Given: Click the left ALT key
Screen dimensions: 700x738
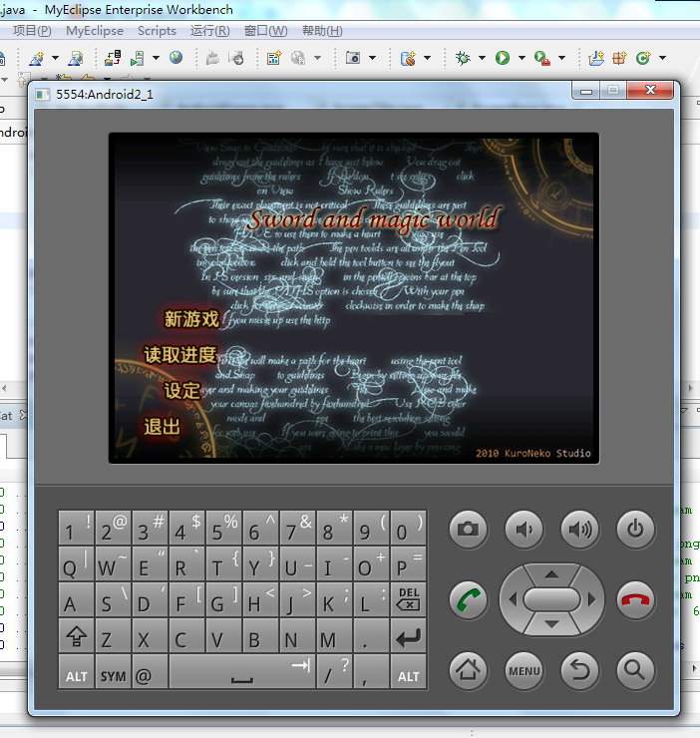Looking at the screenshot, I should point(76,671).
